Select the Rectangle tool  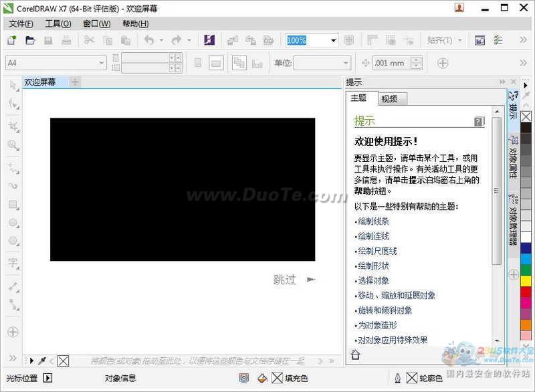point(13,204)
